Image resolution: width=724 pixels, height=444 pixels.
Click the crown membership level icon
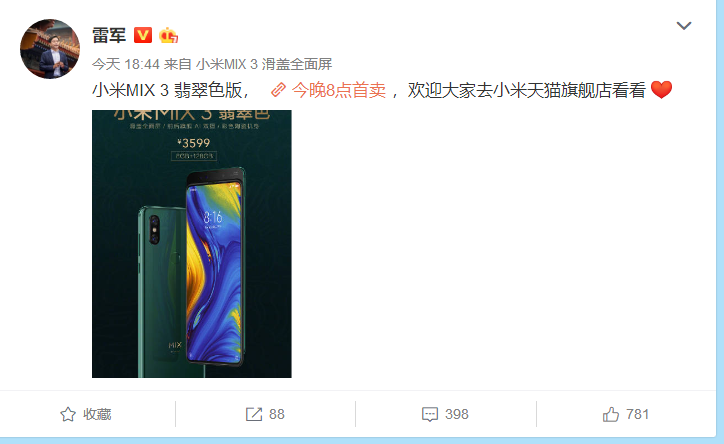pos(168,35)
